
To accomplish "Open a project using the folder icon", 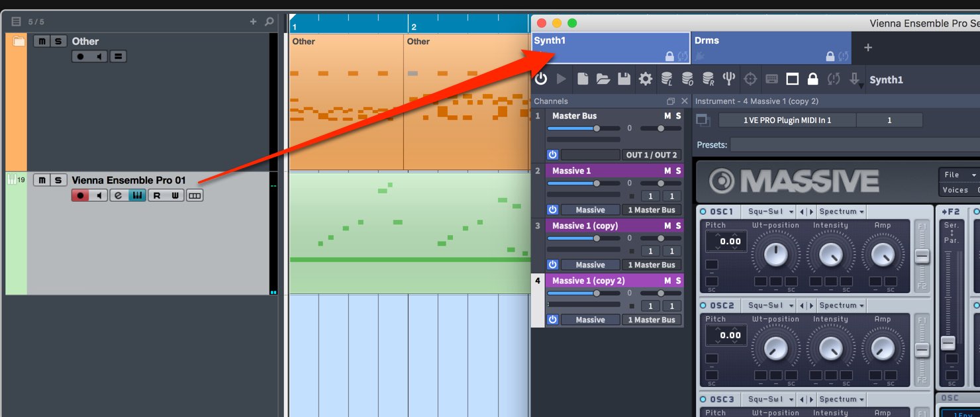I will coord(603,79).
